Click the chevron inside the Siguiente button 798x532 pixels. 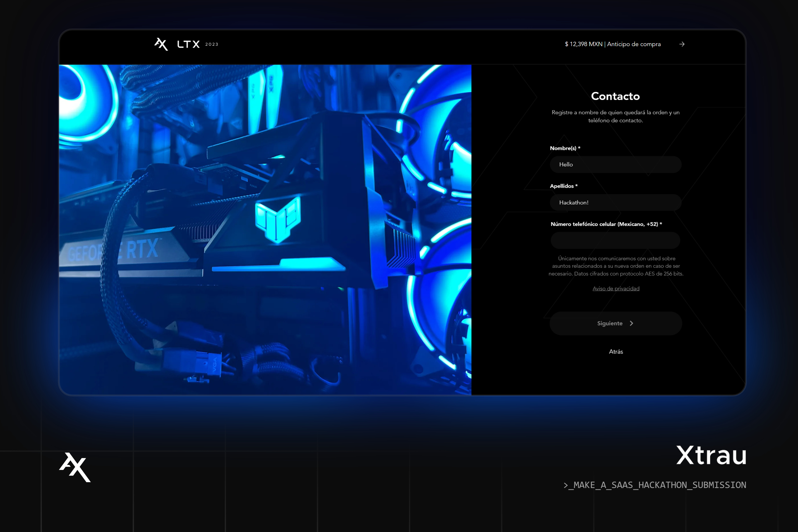click(x=632, y=323)
